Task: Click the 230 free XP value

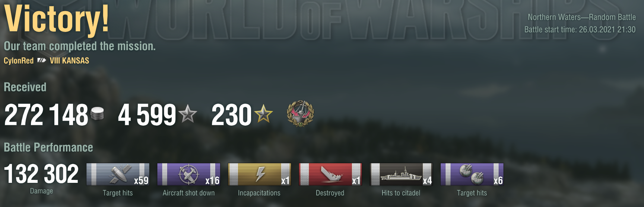Action: [231, 114]
